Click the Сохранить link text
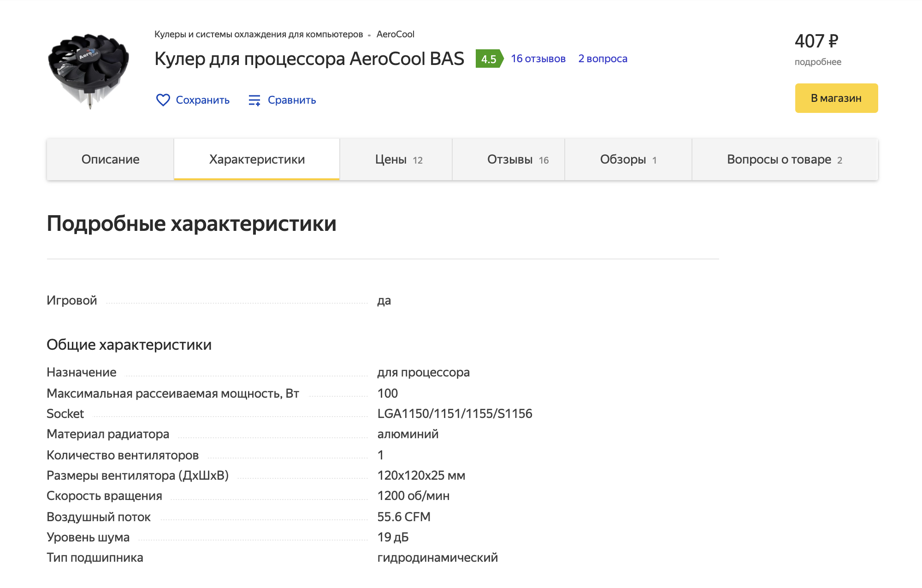This screenshot has height=588, width=922. click(x=203, y=100)
